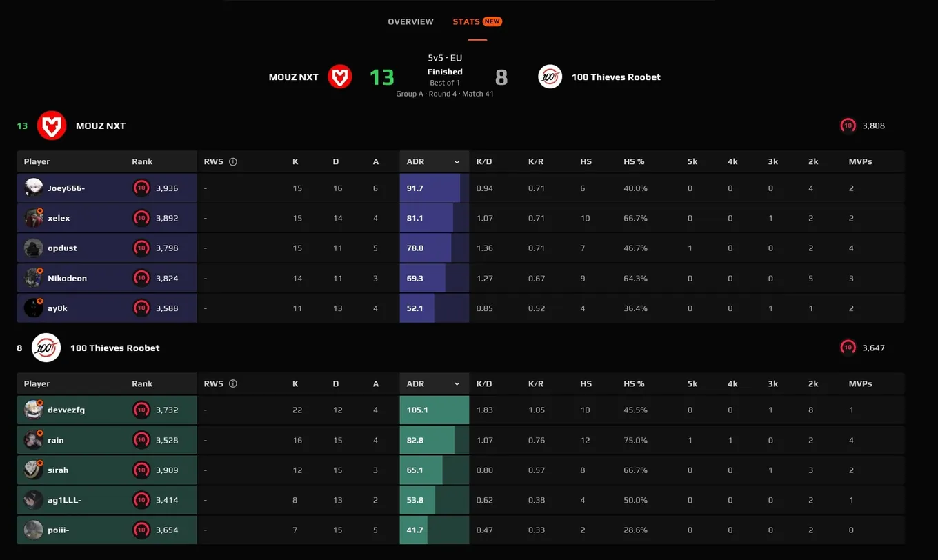Select rain MVPs value 4
The image size is (938, 560).
852,440
